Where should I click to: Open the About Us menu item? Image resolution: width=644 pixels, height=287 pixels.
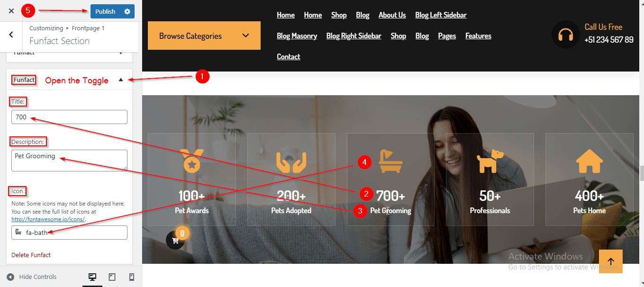(392, 15)
